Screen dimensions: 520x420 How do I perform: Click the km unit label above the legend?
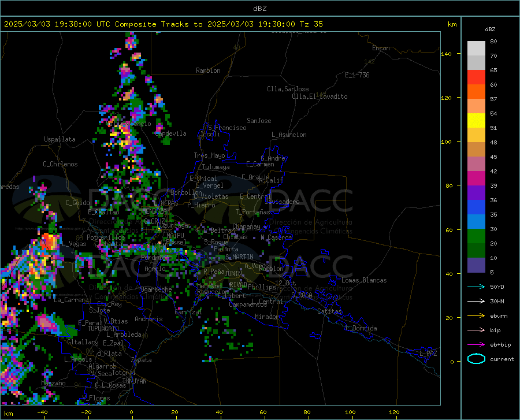click(452, 24)
